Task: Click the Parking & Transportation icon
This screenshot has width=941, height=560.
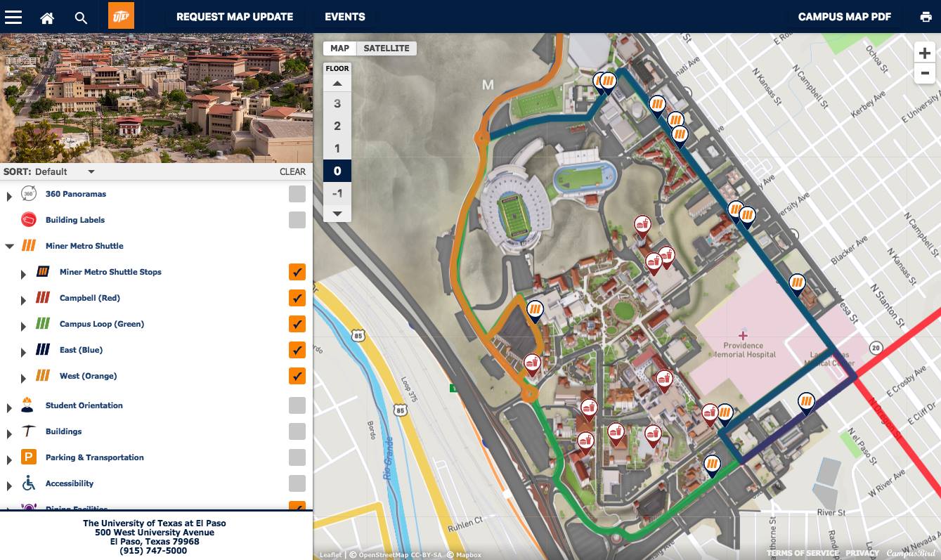Action: 29,457
